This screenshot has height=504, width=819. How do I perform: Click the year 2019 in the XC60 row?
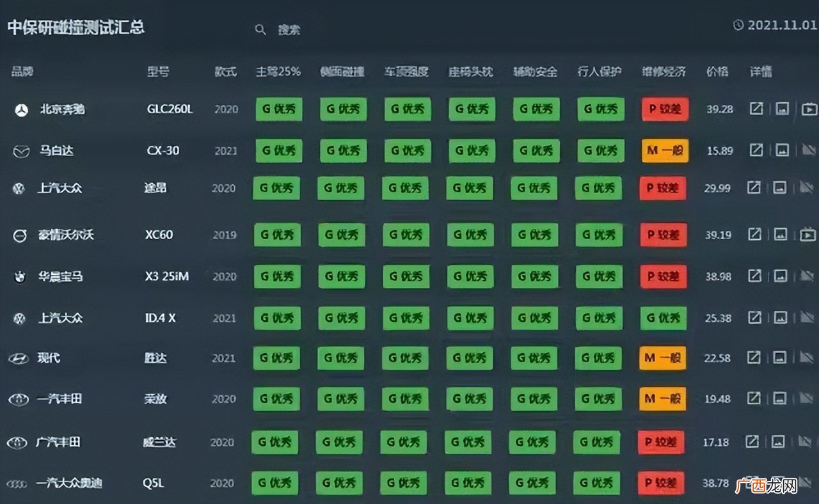225,235
